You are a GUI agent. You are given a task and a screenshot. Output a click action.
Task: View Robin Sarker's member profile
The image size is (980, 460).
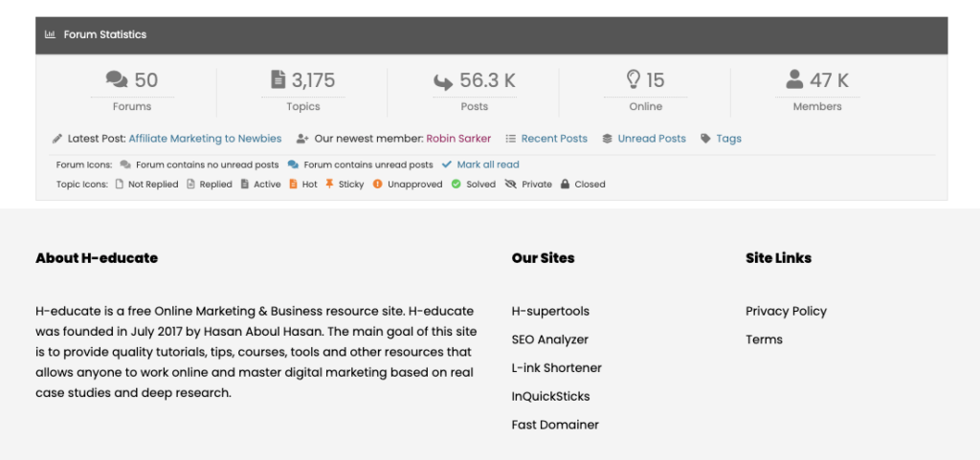point(458,139)
